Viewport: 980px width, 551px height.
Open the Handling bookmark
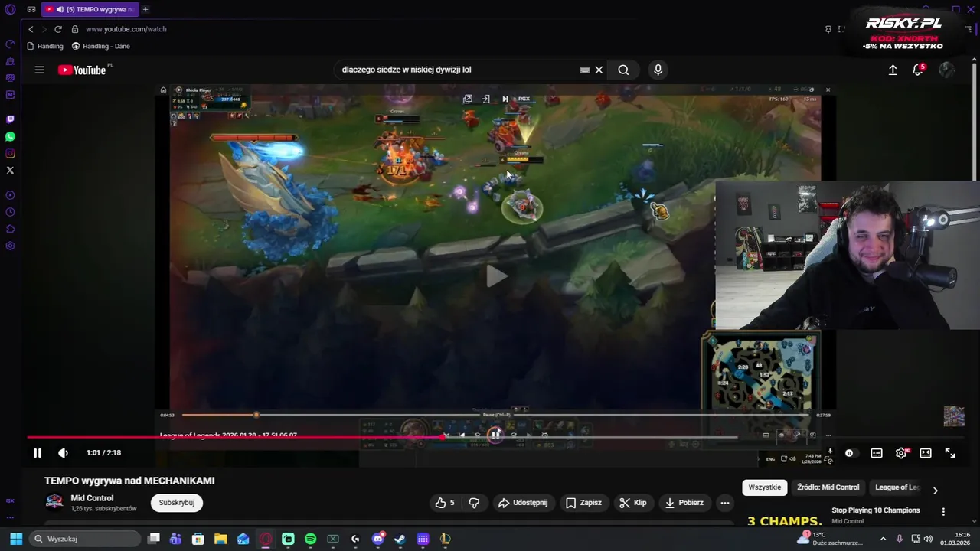coord(44,46)
